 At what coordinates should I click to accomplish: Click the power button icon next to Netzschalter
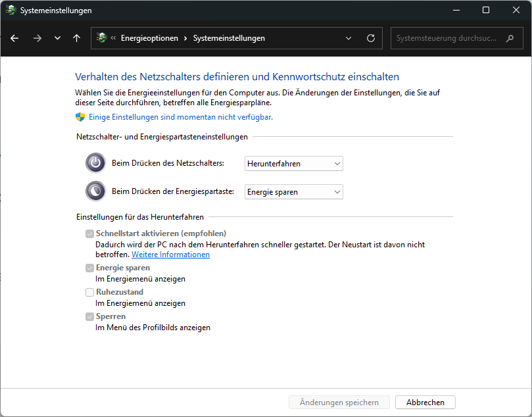click(95, 163)
